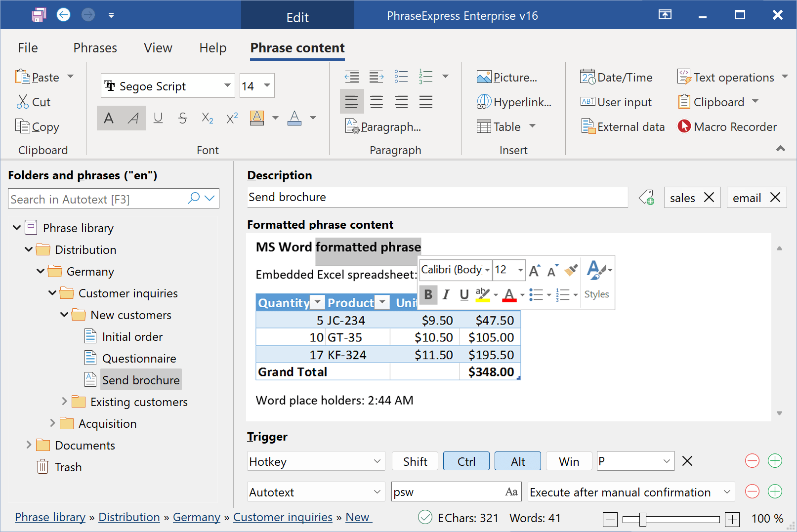
Task: Toggle left alignment button
Action: [x=352, y=101]
